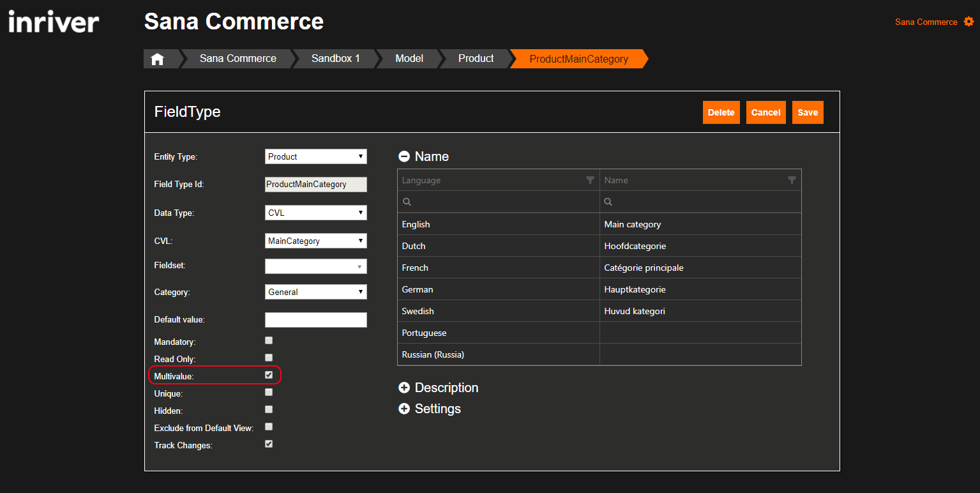Click the Delete button

tap(721, 112)
